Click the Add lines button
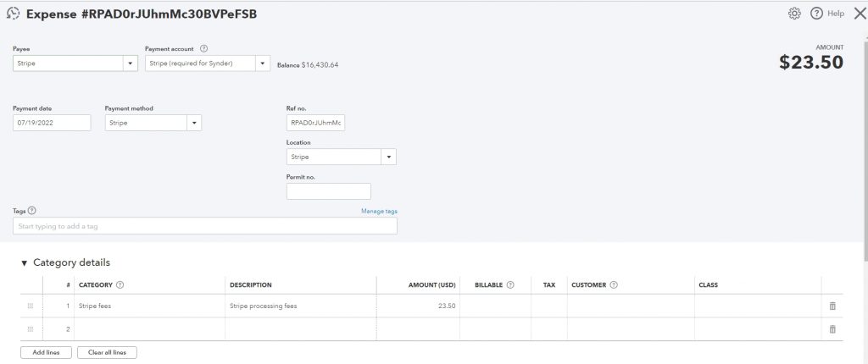The height and width of the screenshot is (364, 868). click(46, 352)
